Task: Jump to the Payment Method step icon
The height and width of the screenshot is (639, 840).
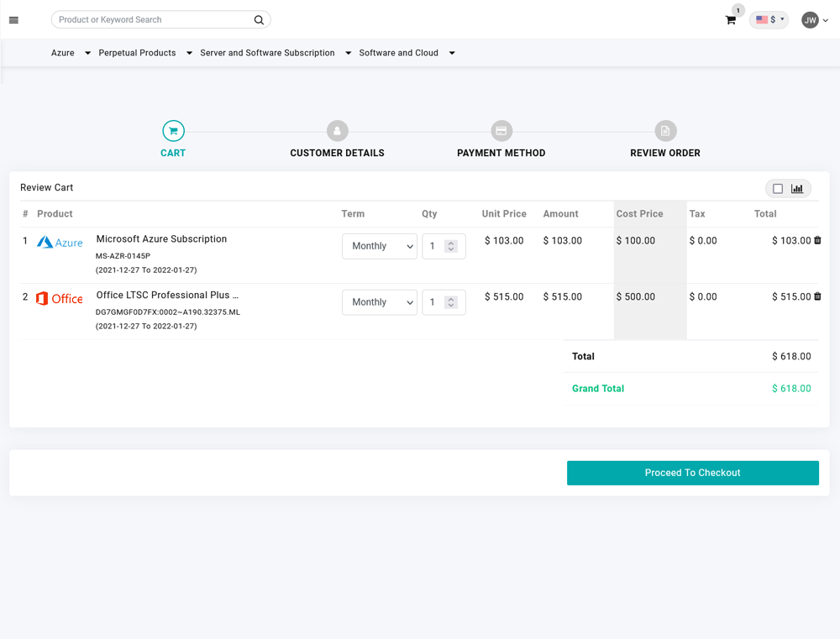Action: tap(501, 131)
